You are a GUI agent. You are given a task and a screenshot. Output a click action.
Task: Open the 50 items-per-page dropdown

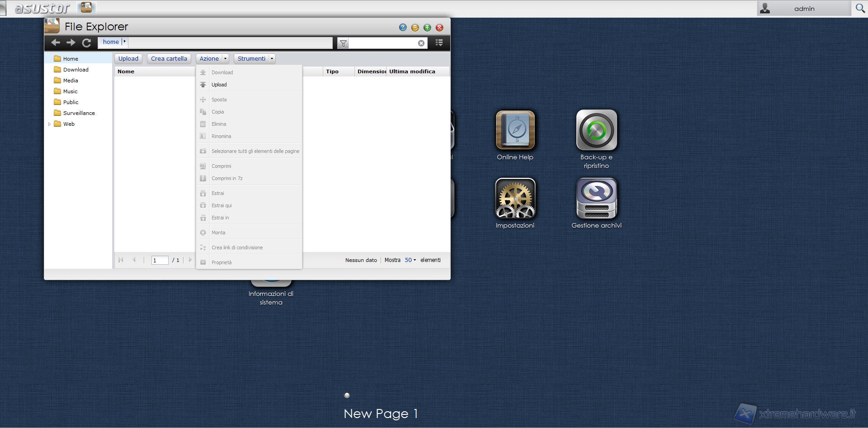tap(410, 260)
